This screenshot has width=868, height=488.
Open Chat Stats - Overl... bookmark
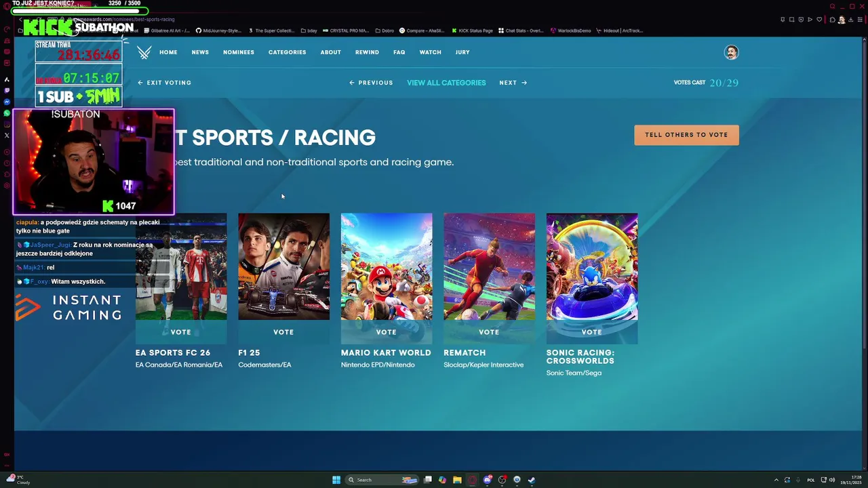point(521,30)
